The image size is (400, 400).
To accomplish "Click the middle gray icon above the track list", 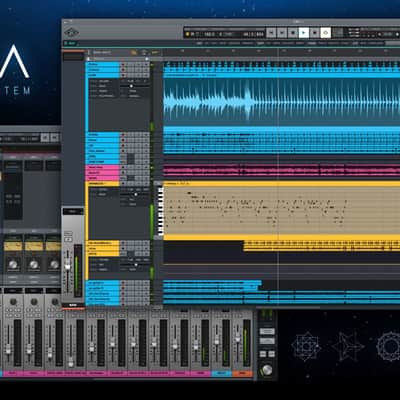I will (x=144, y=52).
